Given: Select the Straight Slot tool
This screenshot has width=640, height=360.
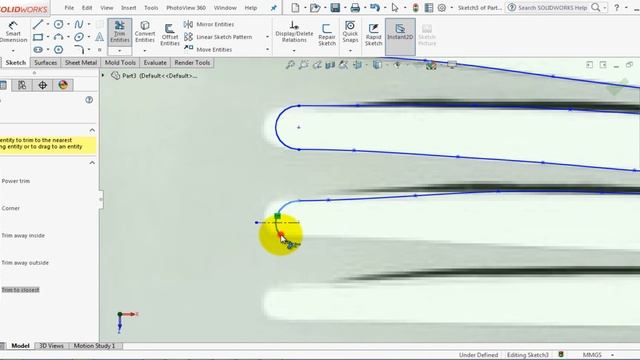Looking at the screenshot, I should pos(38,50).
